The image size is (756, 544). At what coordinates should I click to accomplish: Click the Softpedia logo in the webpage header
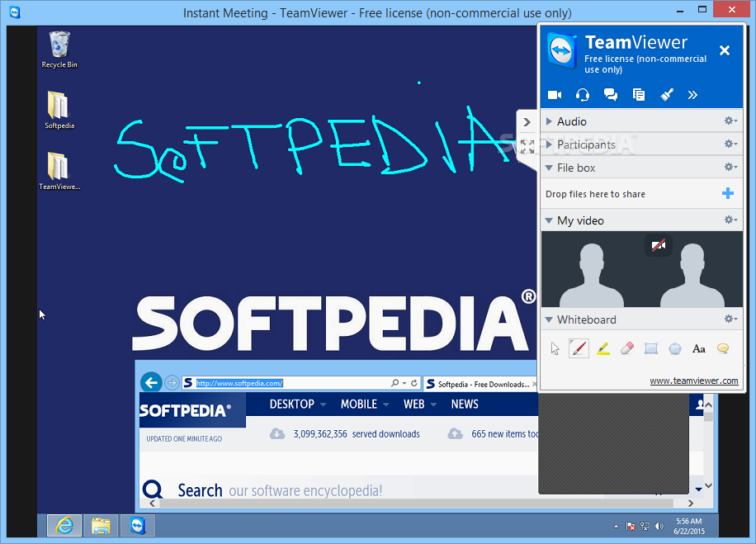pyautogui.click(x=186, y=411)
